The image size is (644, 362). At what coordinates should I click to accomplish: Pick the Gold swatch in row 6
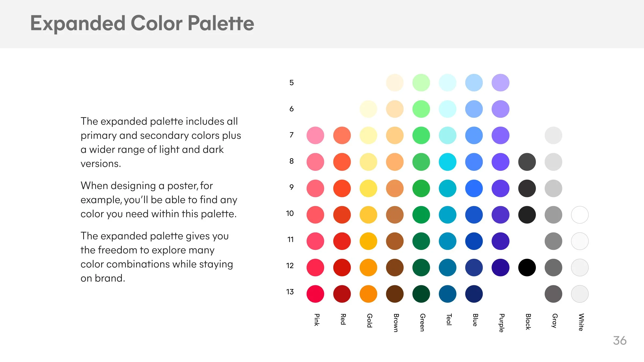(x=368, y=109)
